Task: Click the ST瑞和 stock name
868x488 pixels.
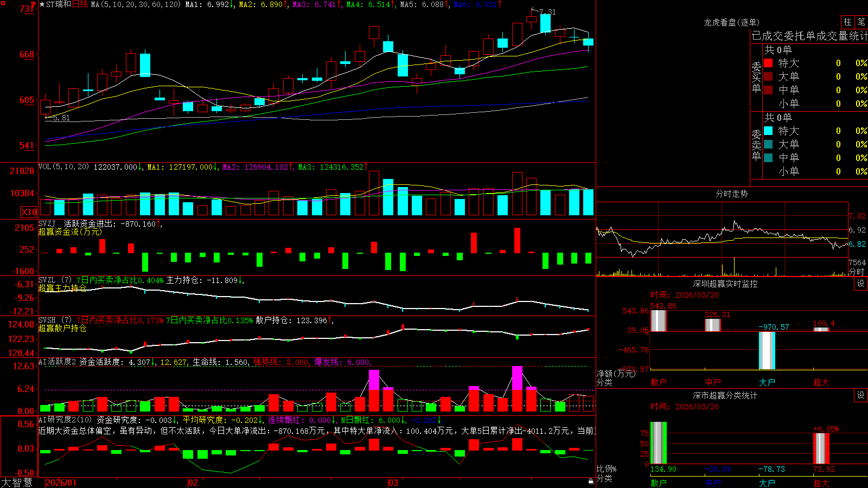Action: tap(59, 4)
